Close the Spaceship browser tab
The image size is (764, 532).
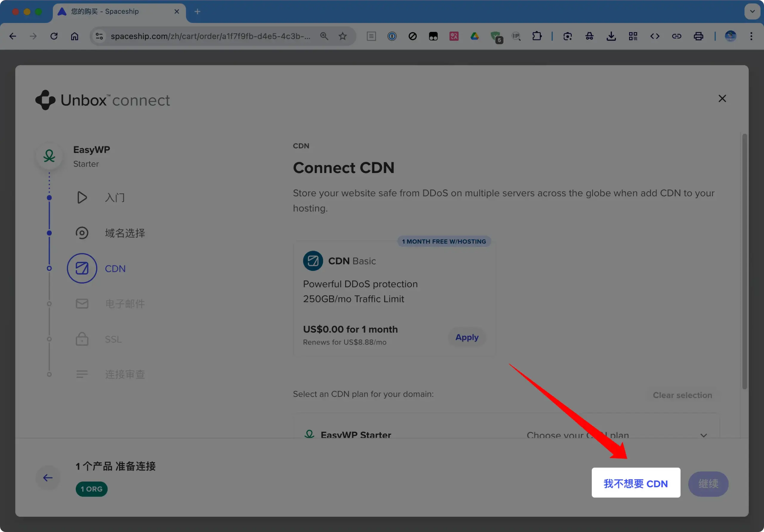coord(177,12)
